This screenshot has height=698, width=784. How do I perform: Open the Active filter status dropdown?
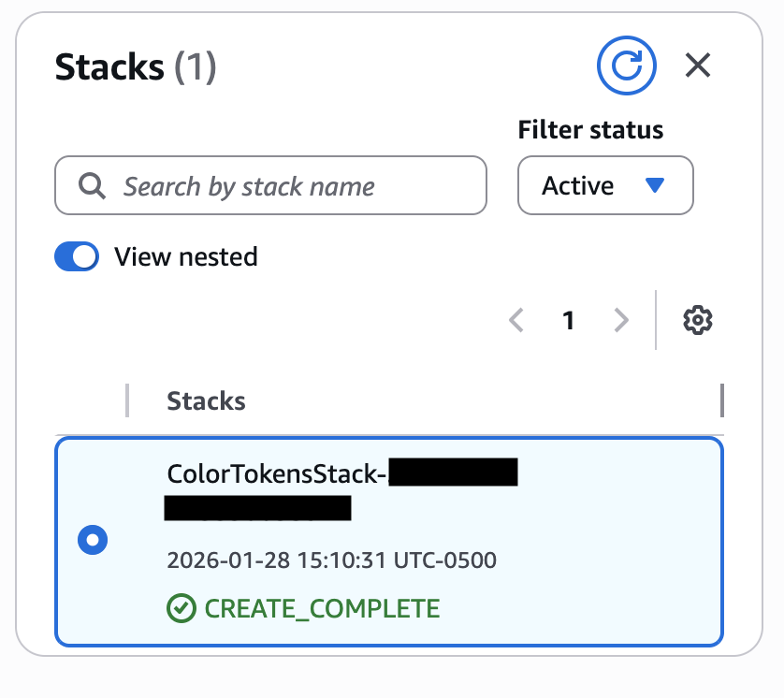pos(605,185)
